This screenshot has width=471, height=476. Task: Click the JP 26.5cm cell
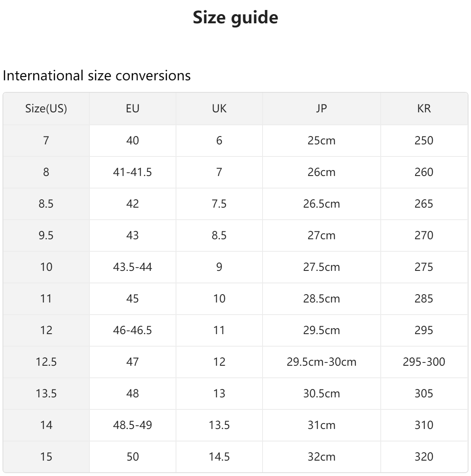click(321, 203)
